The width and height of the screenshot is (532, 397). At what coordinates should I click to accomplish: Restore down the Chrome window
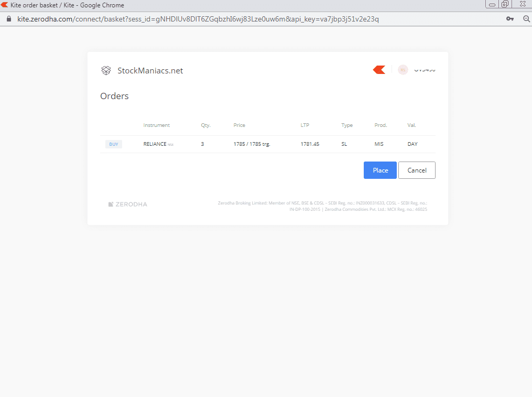pos(505,4)
